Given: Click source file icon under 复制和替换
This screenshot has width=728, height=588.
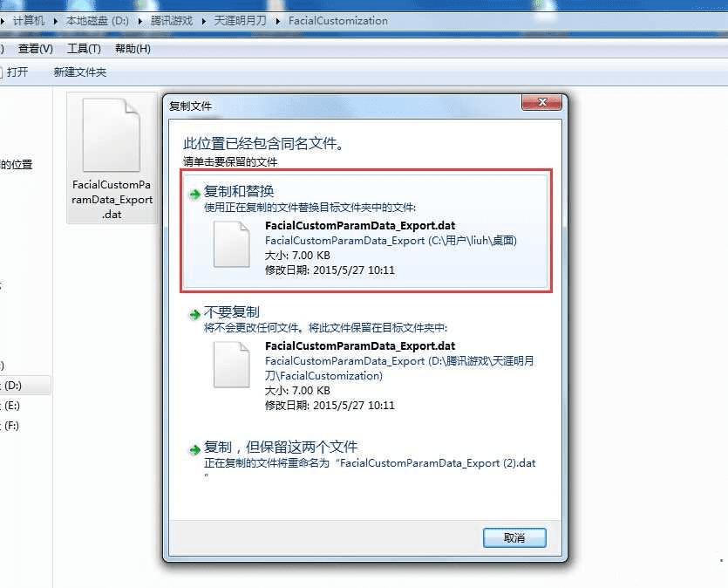Looking at the screenshot, I should (232, 244).
